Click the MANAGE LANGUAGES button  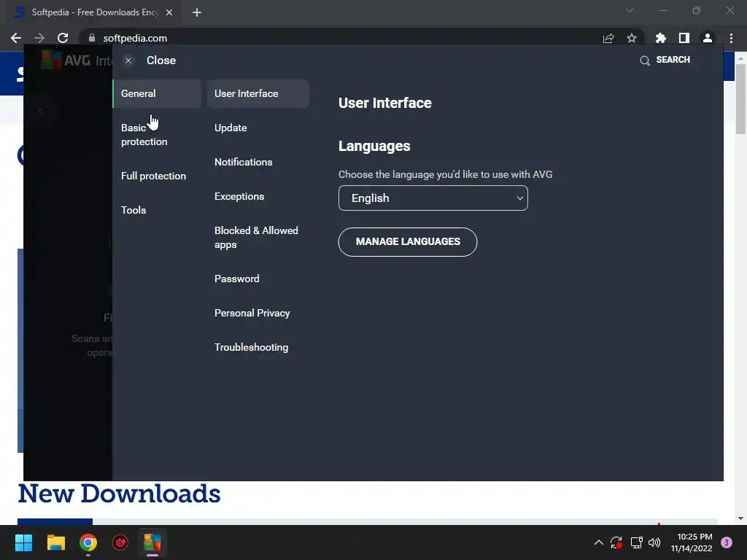(x=408, y=242)
